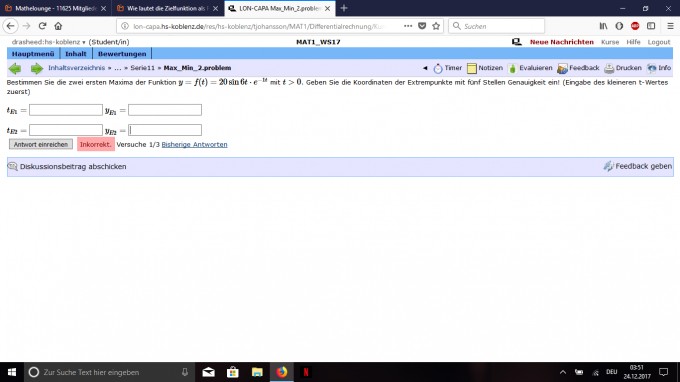Open the Inhalt tab

75,54
